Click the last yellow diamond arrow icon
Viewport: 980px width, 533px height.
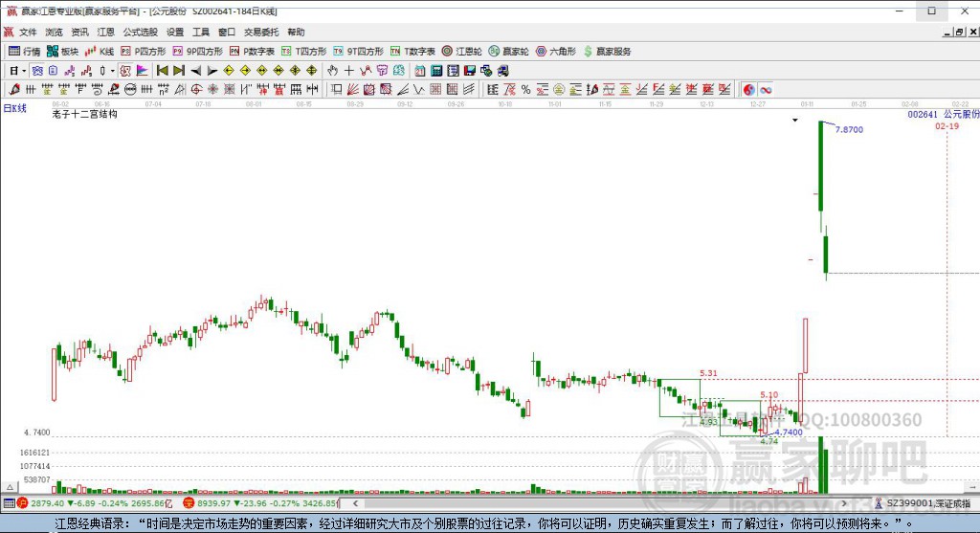click(312, 71)
